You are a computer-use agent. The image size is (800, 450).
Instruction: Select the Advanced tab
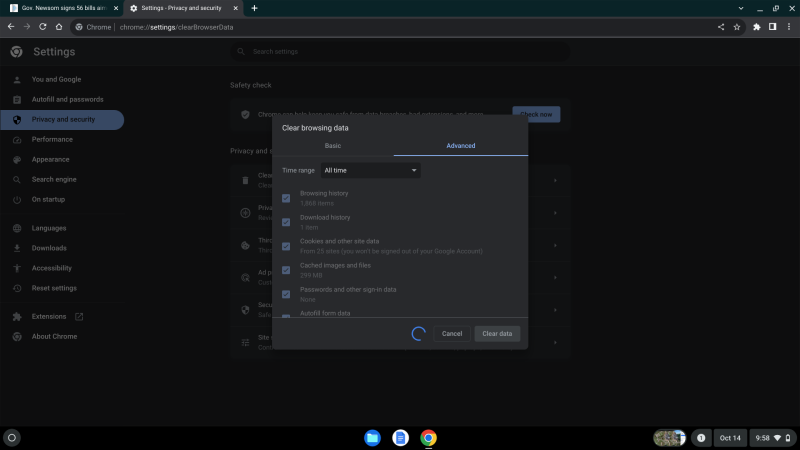(461, 146)
